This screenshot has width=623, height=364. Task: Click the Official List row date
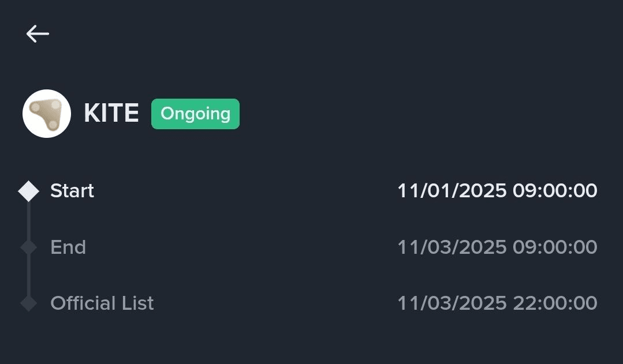[452, 303]
